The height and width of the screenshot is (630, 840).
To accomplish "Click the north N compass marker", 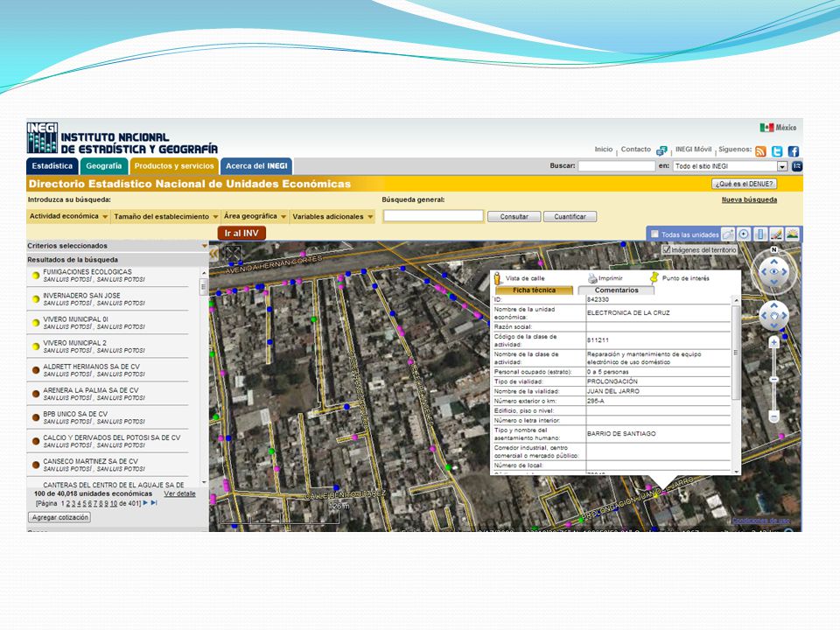I will [x=773, y=249].
